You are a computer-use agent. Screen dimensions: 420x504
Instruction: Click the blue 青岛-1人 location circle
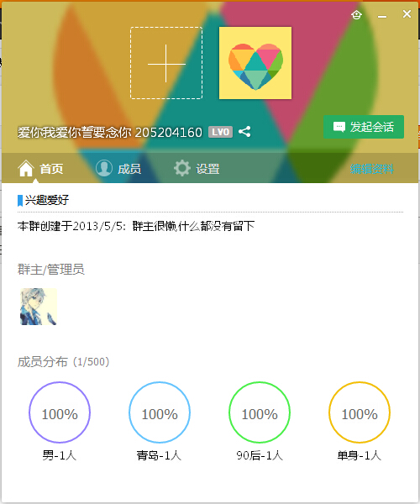160,412
